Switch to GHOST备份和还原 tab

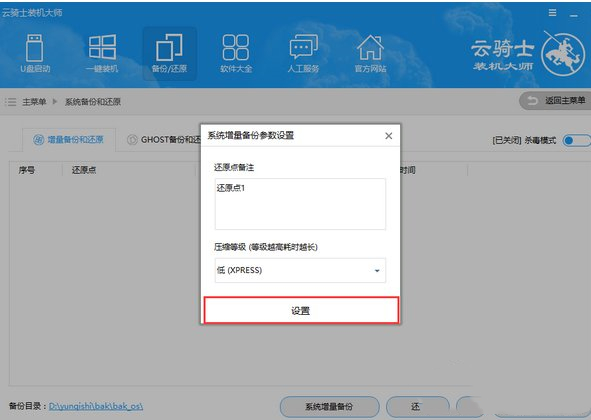[164, 140]
